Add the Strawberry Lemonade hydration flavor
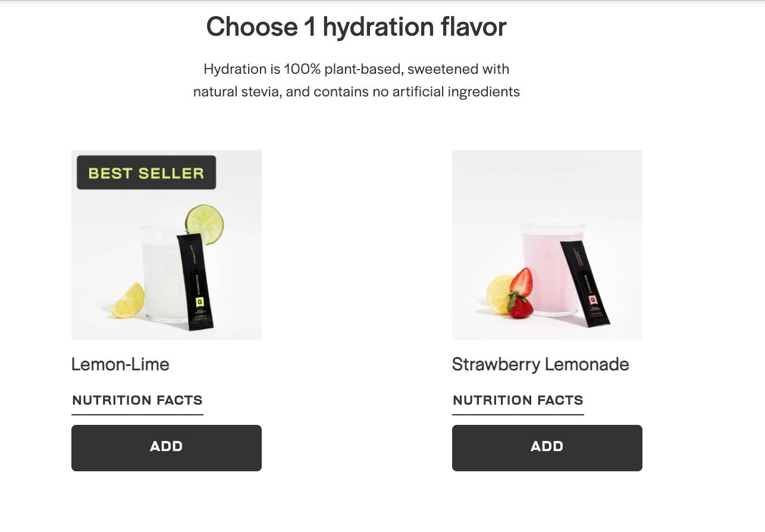This screenshot has width=765, height=532. (x=547, y=447)
